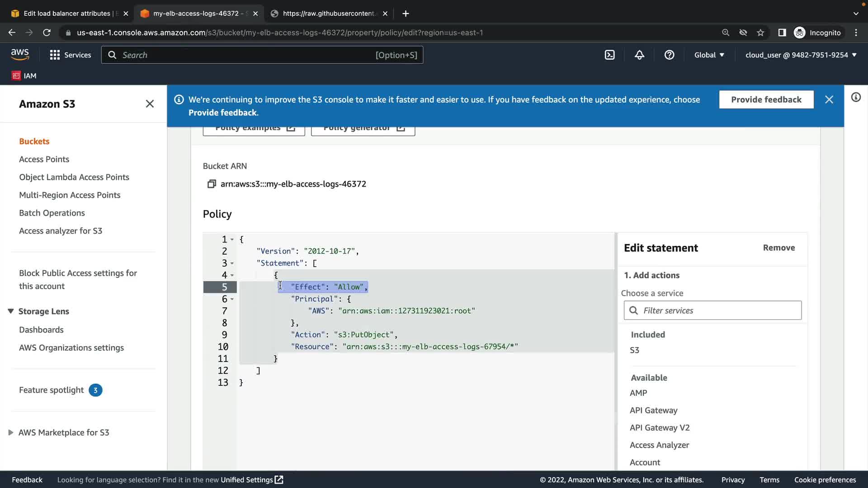868x488 pixels.
Task: Click the Filter services input field
Action: [x=719, y=310]
